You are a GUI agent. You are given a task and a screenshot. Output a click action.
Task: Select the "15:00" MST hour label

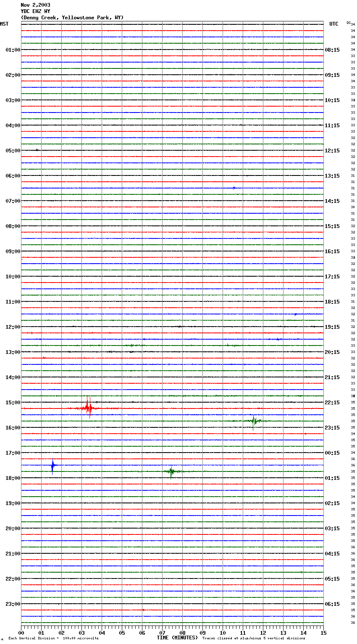[x=13, y=403]
